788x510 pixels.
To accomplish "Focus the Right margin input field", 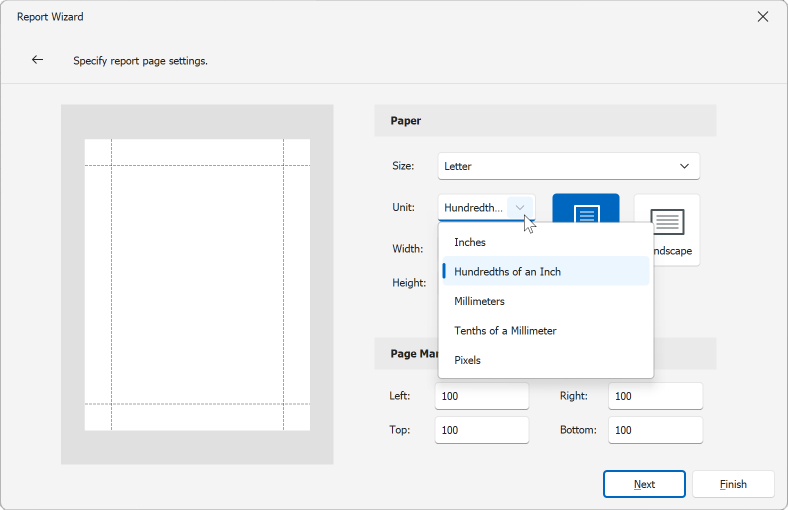I will (655, 397).
